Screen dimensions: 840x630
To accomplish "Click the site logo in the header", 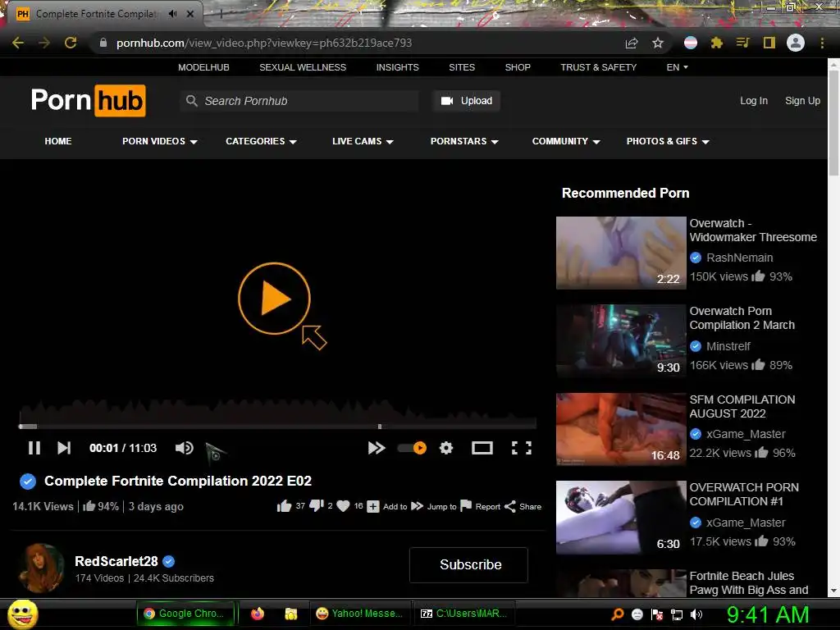I will (x=89, y=100).
